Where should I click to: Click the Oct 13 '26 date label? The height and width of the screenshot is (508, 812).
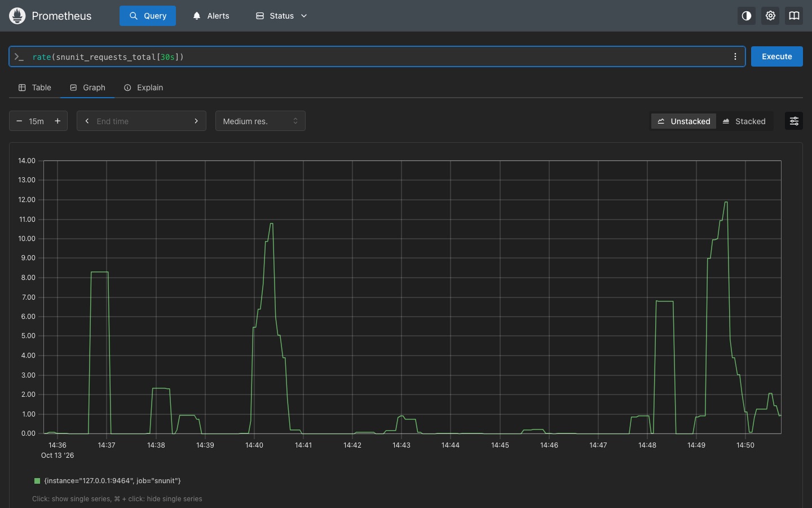tap(58, 456)
